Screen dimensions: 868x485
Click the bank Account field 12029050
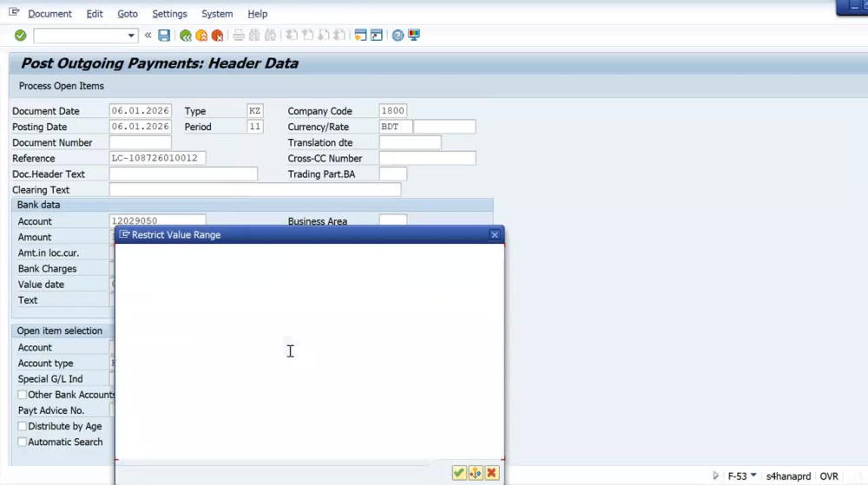pos(157,220)
